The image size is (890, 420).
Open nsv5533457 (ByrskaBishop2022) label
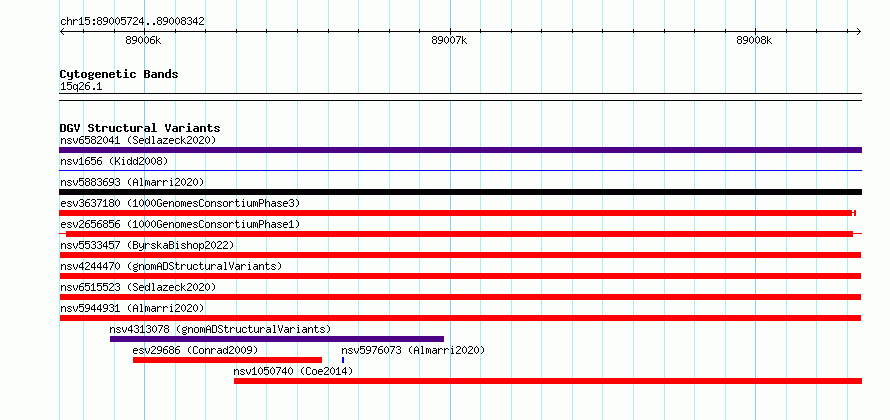coord(147,245)
